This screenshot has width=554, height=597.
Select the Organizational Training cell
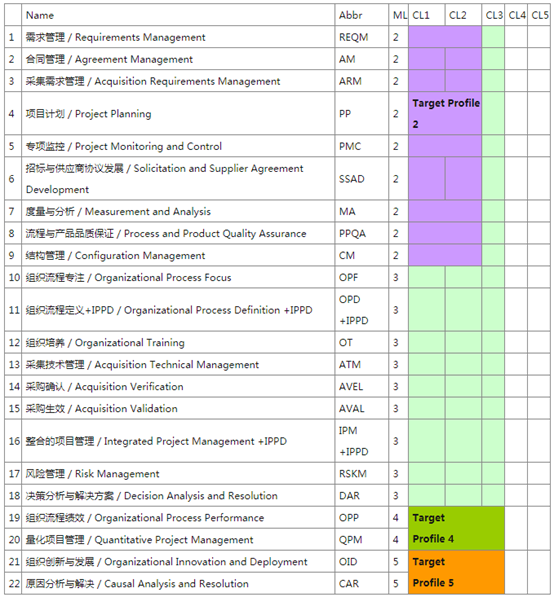point(178,343)
